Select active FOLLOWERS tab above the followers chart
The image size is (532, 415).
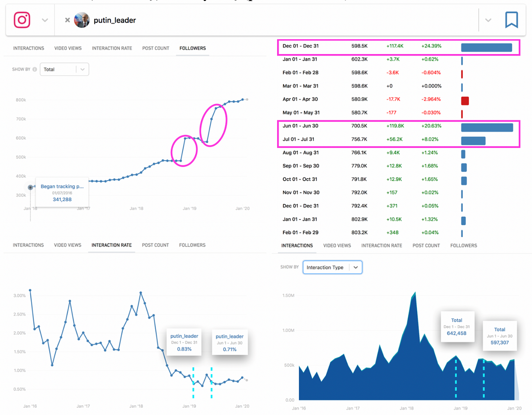[192, 48]
